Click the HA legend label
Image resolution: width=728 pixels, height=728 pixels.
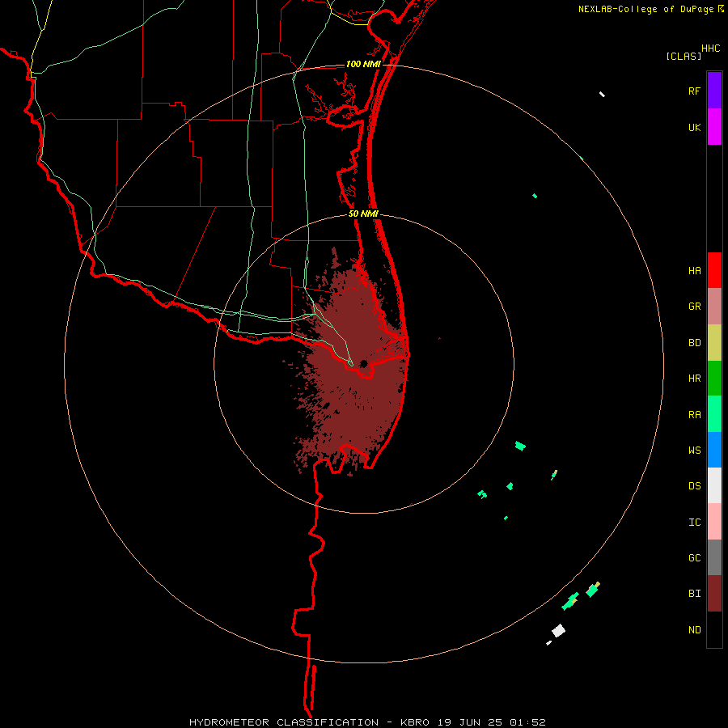(694, 270)
